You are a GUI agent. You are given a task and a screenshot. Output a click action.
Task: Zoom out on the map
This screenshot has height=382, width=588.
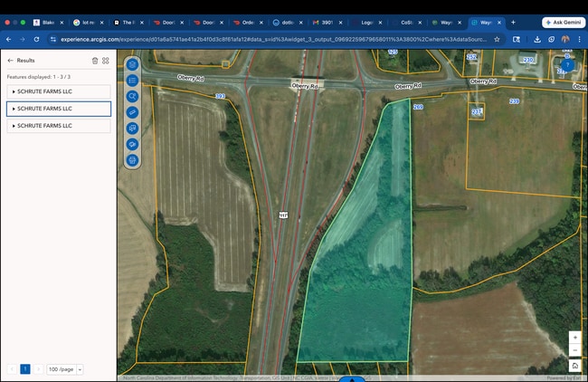click(x=574, y=350)
